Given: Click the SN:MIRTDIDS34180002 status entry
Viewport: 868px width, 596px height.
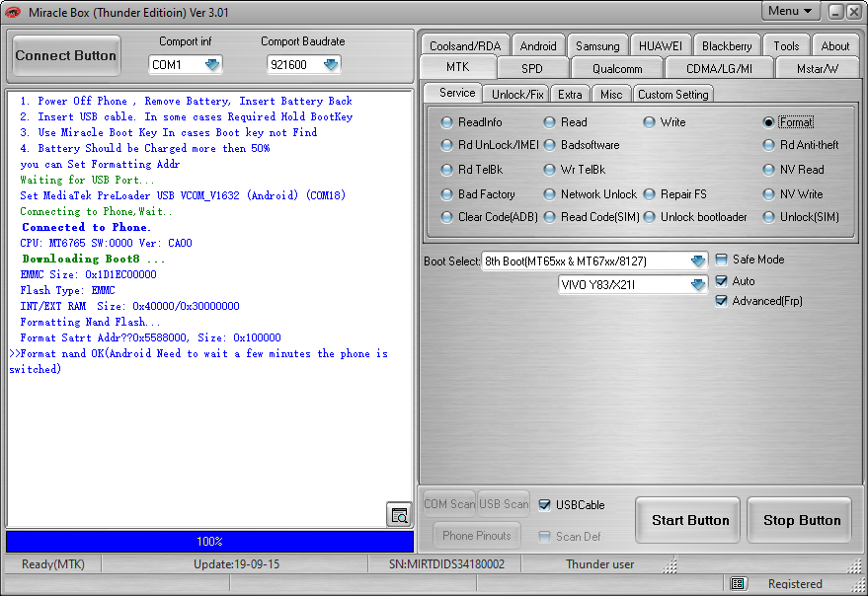Looking at the screenshot, I should 446,563.
